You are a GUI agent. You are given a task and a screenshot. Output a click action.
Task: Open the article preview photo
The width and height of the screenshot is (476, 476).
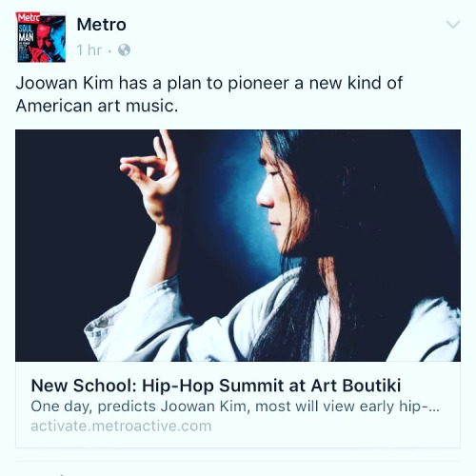click(x=238, y=246)
